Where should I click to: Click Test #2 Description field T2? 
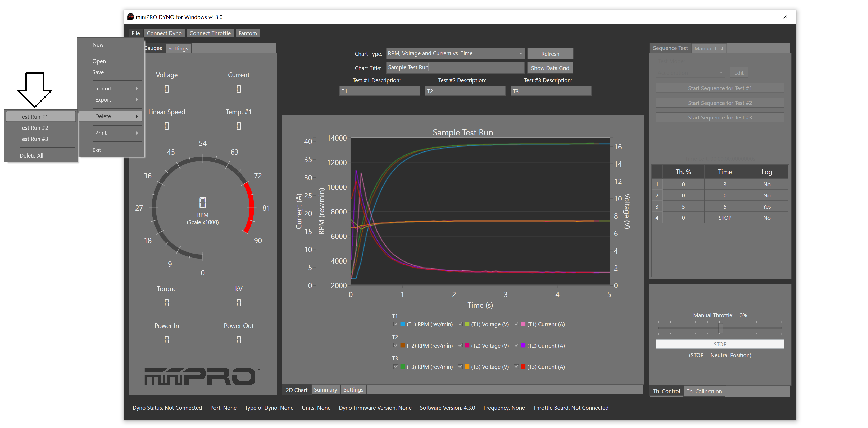pos(465,91)
